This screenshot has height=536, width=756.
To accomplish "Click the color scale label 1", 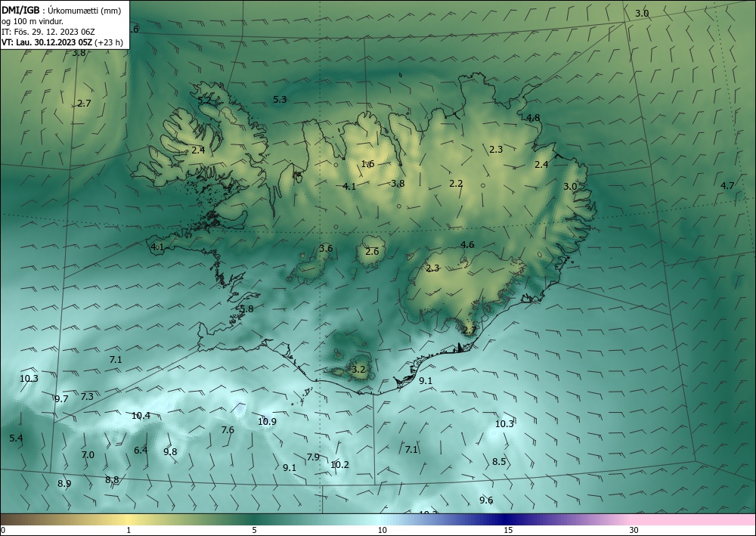I will (129, 530).
